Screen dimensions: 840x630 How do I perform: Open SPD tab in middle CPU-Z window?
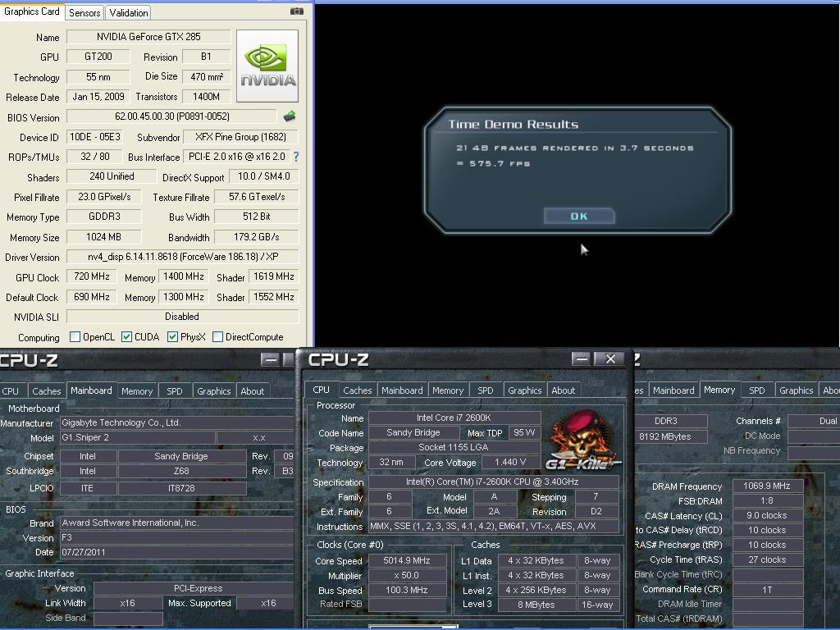tap(486, 390)
